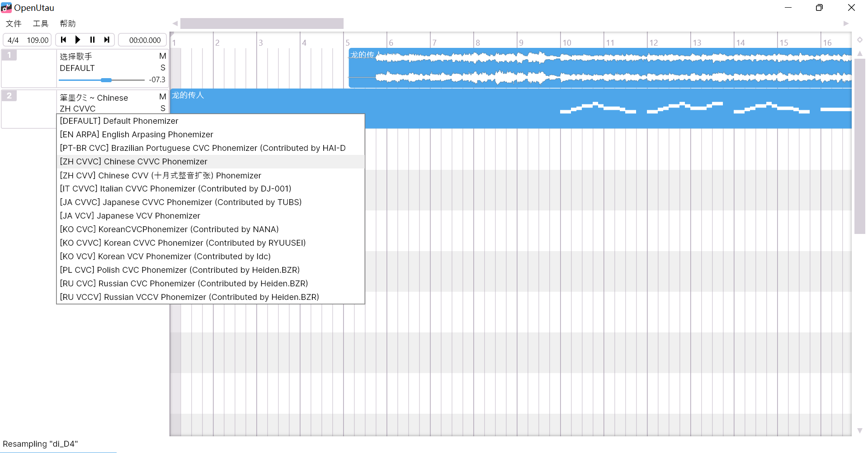
Task: Seek to start of project
Action: coord(63,40)
